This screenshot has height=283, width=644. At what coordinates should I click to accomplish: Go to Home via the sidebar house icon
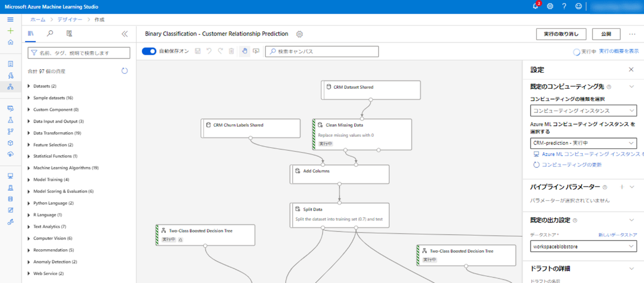10,42
